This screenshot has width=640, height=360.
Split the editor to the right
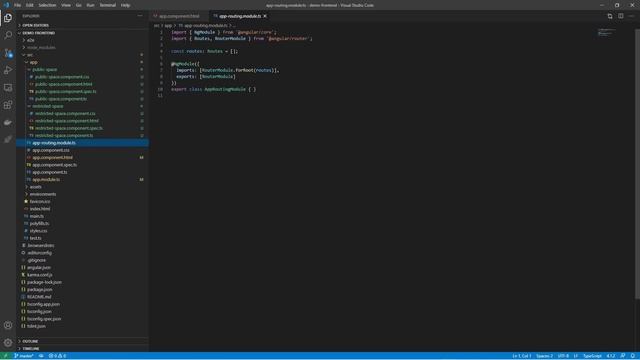pyautogui.click(x=620, y=16)
